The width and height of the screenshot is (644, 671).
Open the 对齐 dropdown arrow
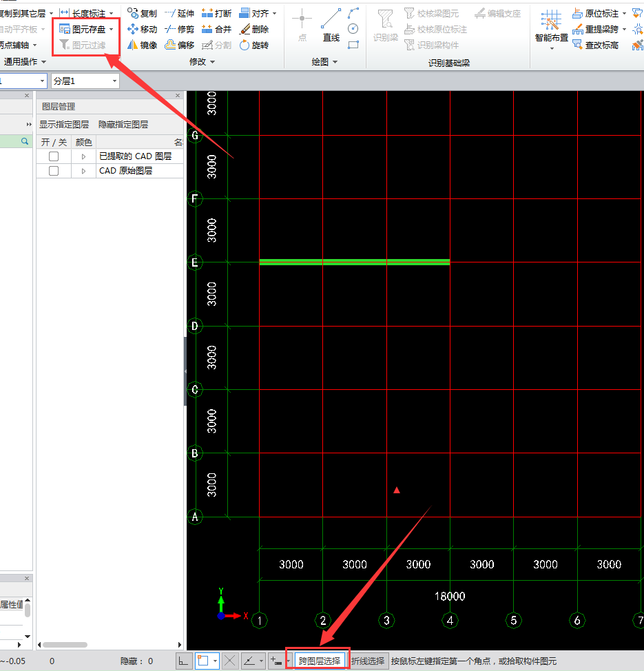(x=274, y=14)
